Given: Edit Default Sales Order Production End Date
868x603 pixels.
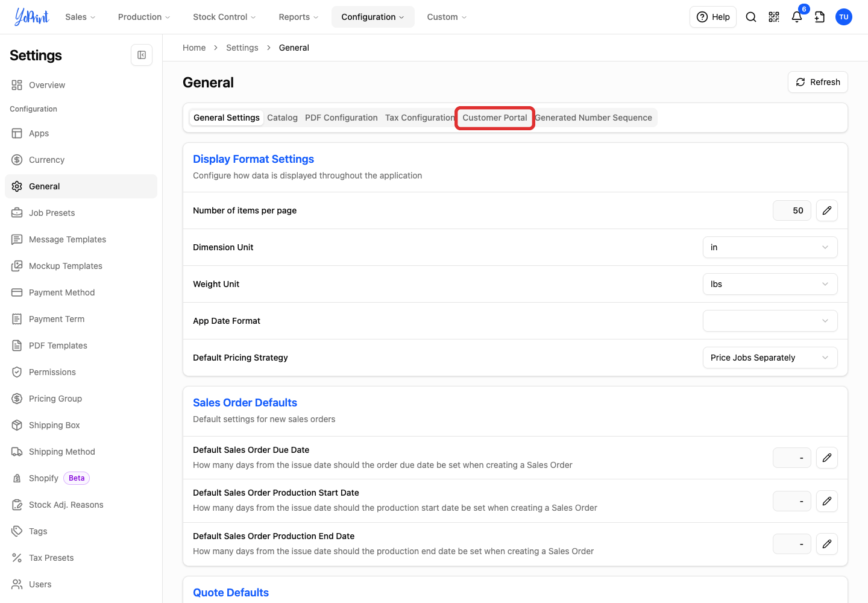Looking at the screenshot, I should point(827,544).
